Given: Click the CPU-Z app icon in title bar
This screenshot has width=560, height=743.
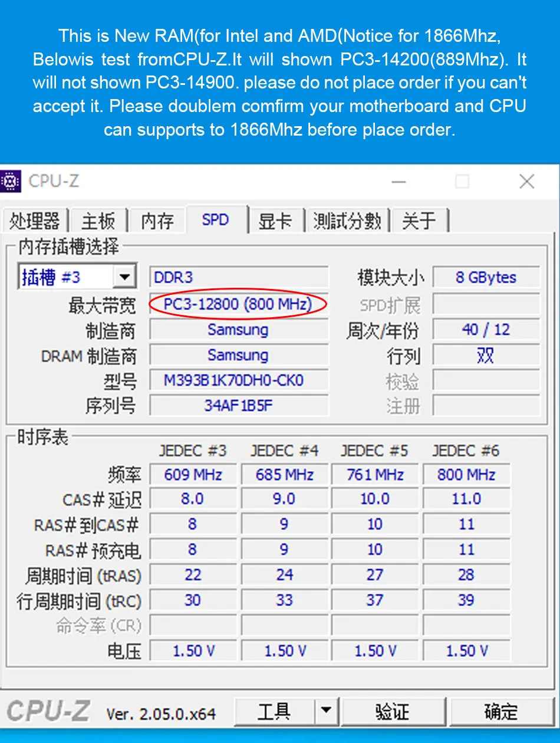Looking at the screenshot, I should tap(10, 181).
